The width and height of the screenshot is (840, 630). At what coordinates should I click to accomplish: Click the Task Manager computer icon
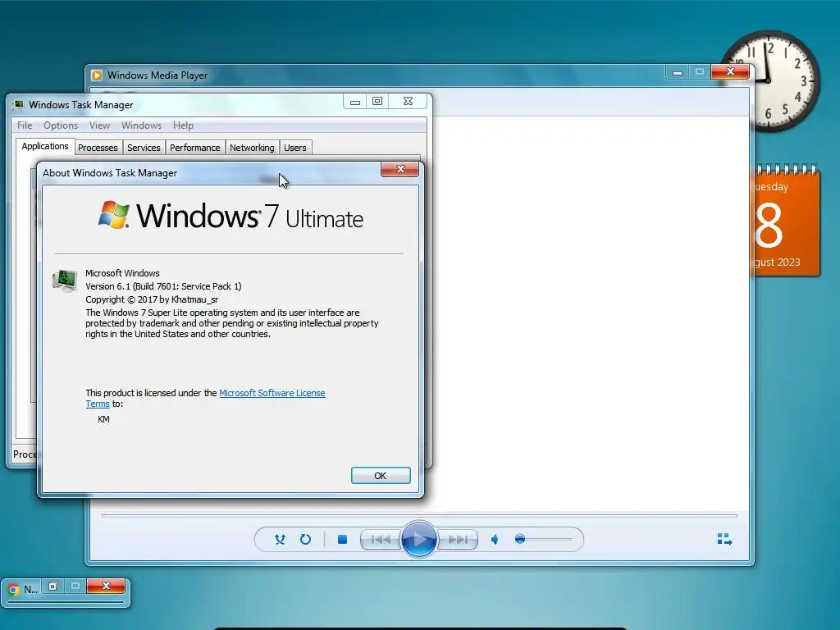coord(65,281)
